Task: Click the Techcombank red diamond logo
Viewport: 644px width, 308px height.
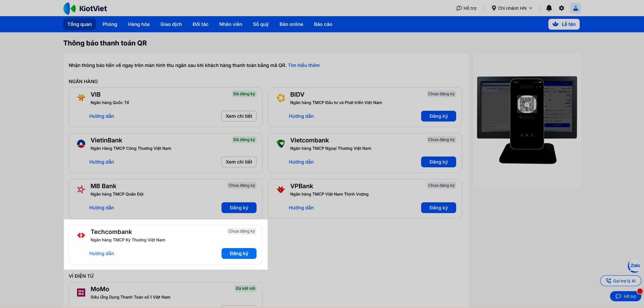Action: 81,235
